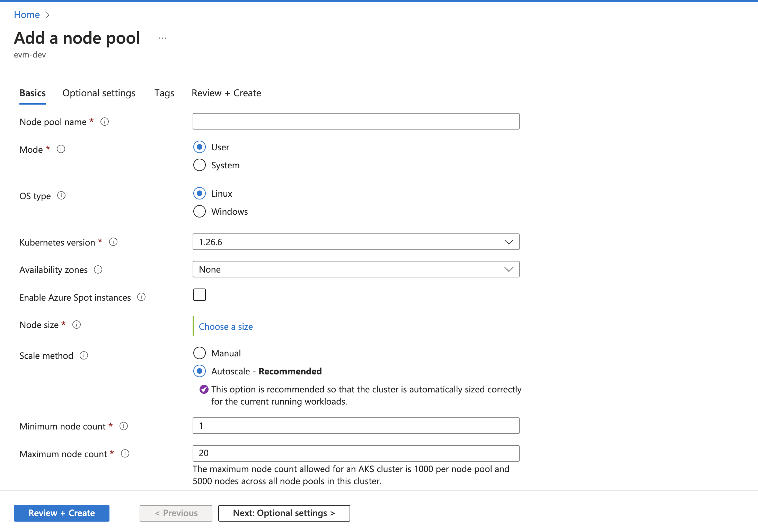Viewport: 758px width, 532px height.
Task: Open the Kubernetes version dropdown
Action: point(356,242)
